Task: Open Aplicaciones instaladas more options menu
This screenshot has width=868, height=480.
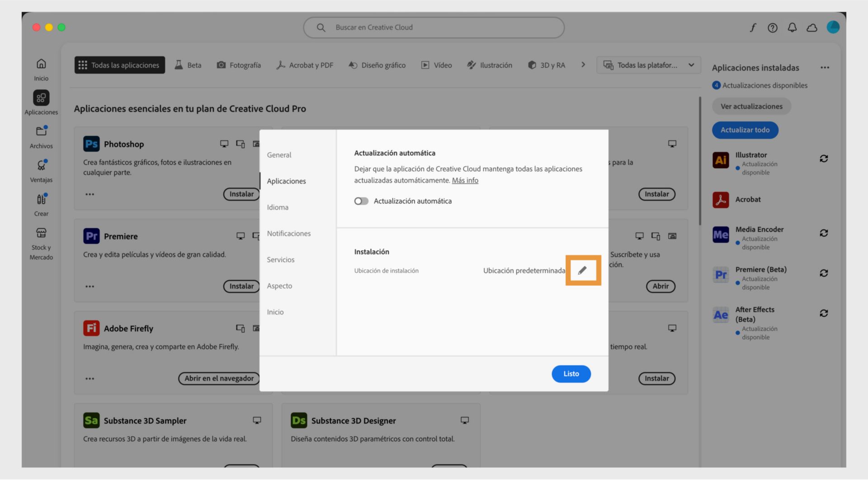Action: [825, 68]
